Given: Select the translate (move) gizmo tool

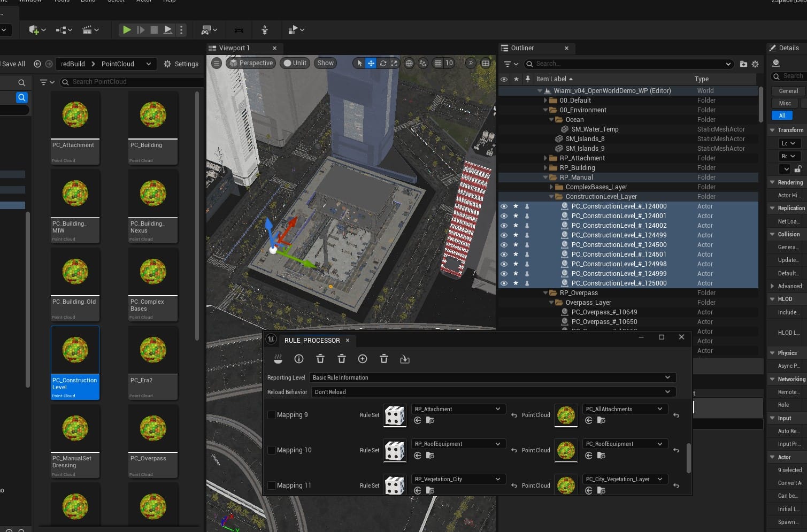Looking at the screenshot, I should coord(371,63).
